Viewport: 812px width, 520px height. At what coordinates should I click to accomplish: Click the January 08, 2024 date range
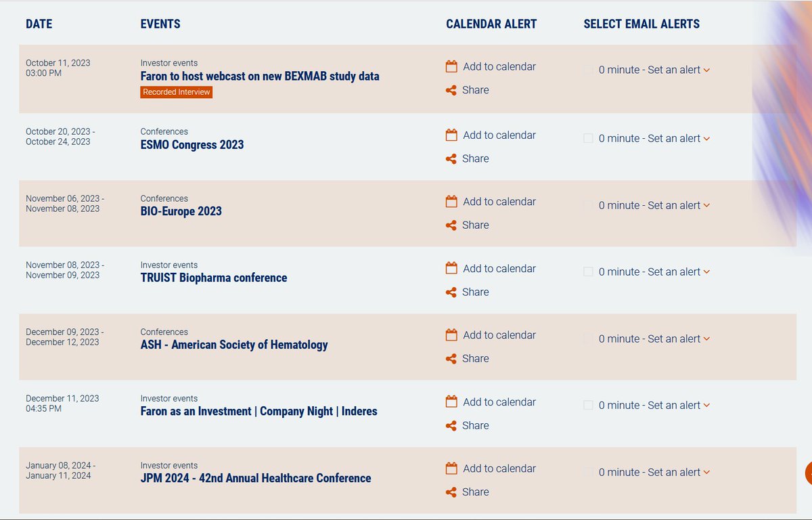click(60, 470)
